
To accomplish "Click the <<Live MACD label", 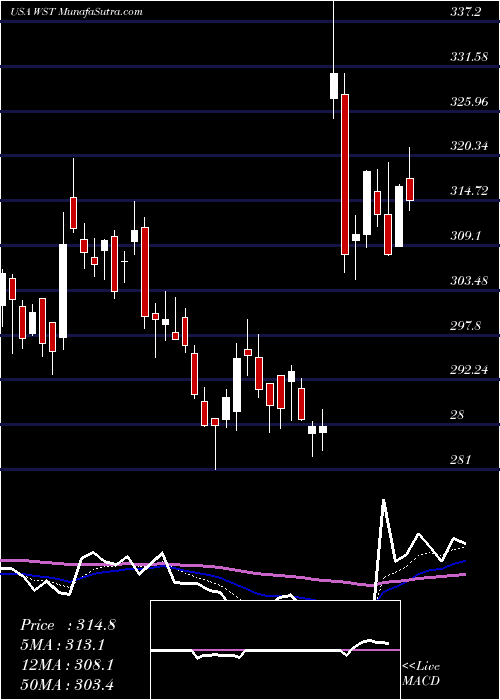I will coord(421,674).
